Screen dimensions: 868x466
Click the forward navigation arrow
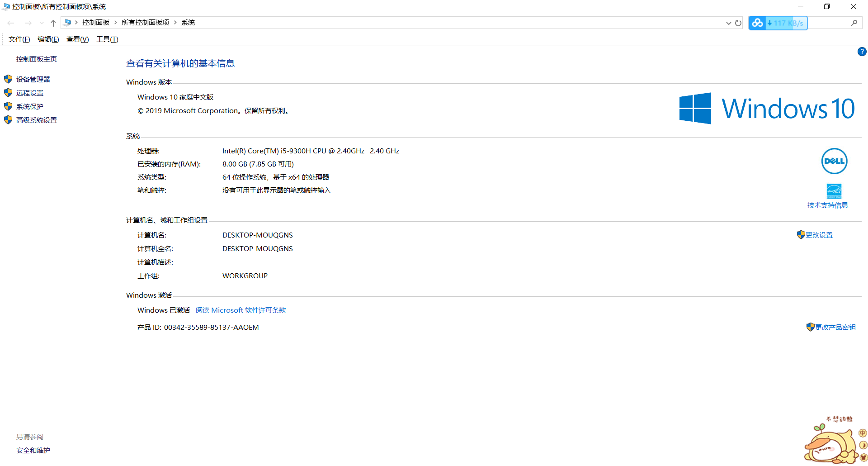(28, 23)
